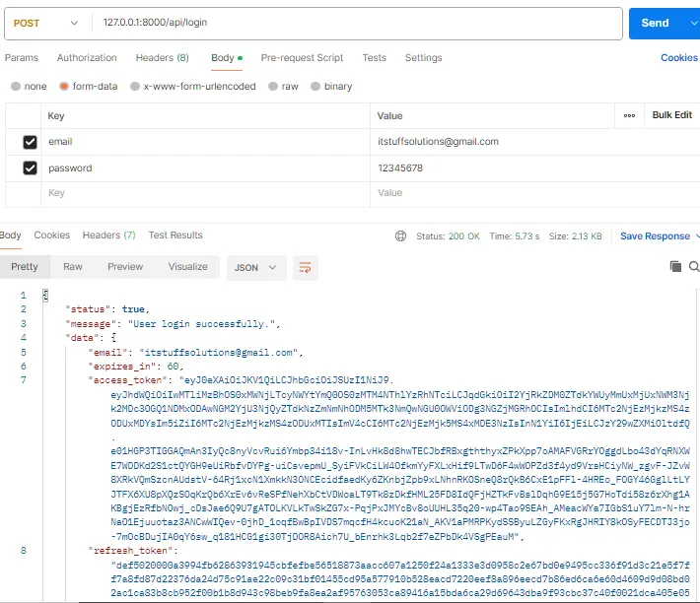Collapse the JSON root object at line 1
This screenshot has height=603, width=700.
tap(45, 296)
